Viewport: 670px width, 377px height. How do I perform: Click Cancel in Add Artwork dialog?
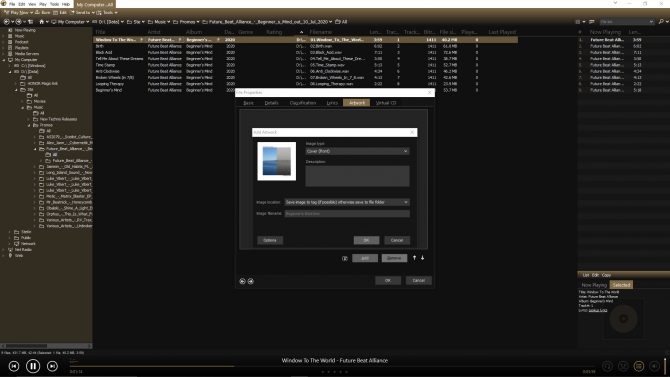(x=397, y=240)
